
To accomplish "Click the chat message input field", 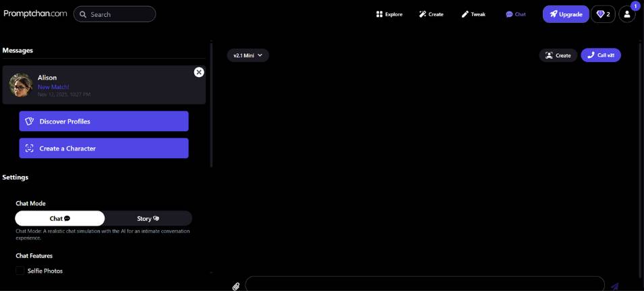I will 425,284.
